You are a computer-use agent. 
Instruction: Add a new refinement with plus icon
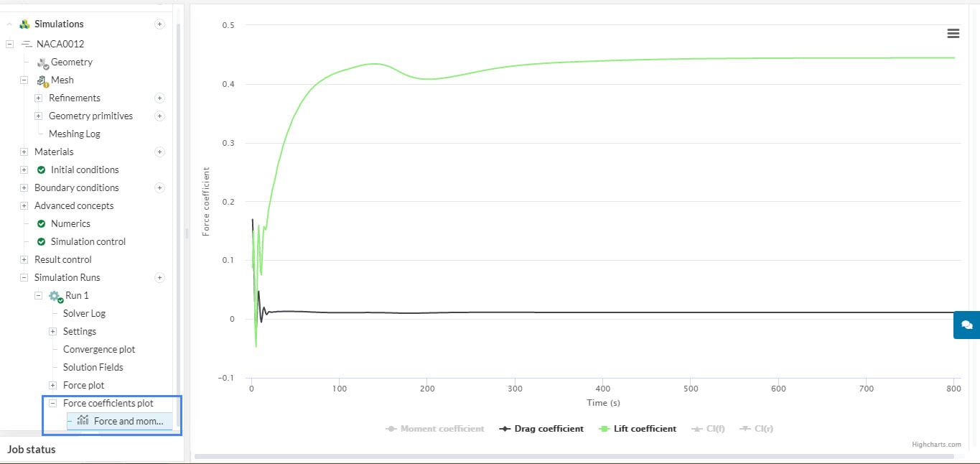point(159,98)
